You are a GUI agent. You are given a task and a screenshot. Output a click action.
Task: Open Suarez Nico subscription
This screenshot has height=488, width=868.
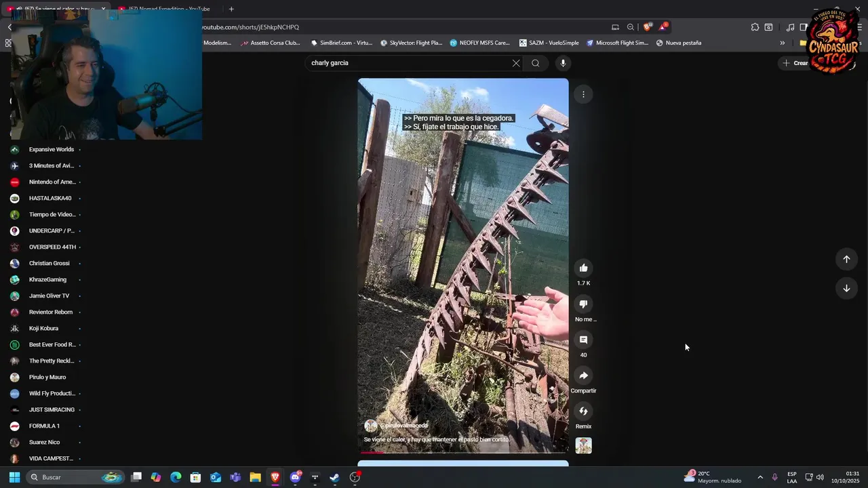pyautogui.click(x=45, y=442)
